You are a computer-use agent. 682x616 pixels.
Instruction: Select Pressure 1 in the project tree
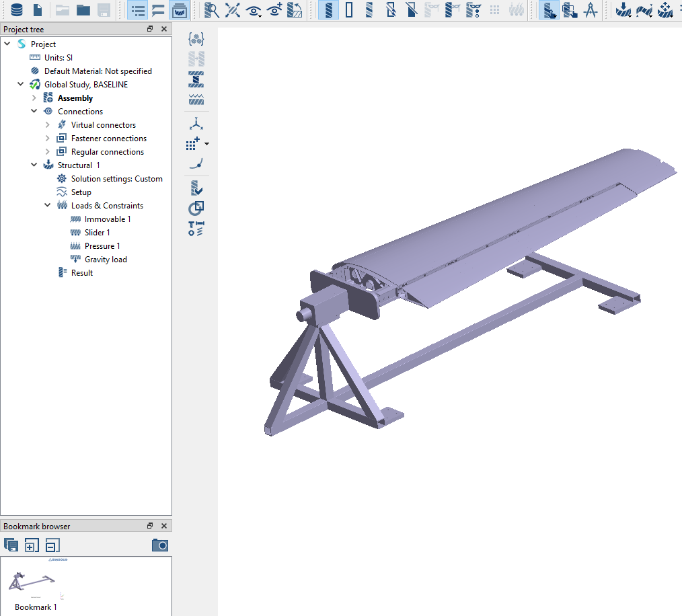[x=102, y=246]
